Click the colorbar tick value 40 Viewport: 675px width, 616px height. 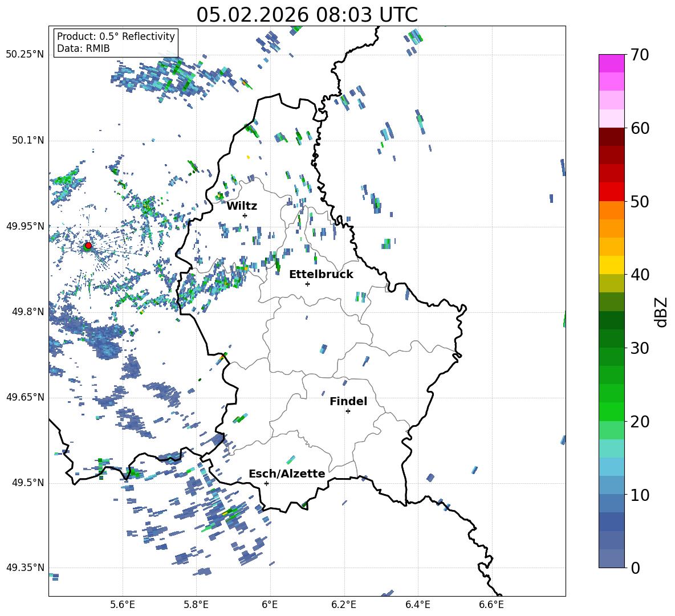pyautogui.click(x=640, y=275)
